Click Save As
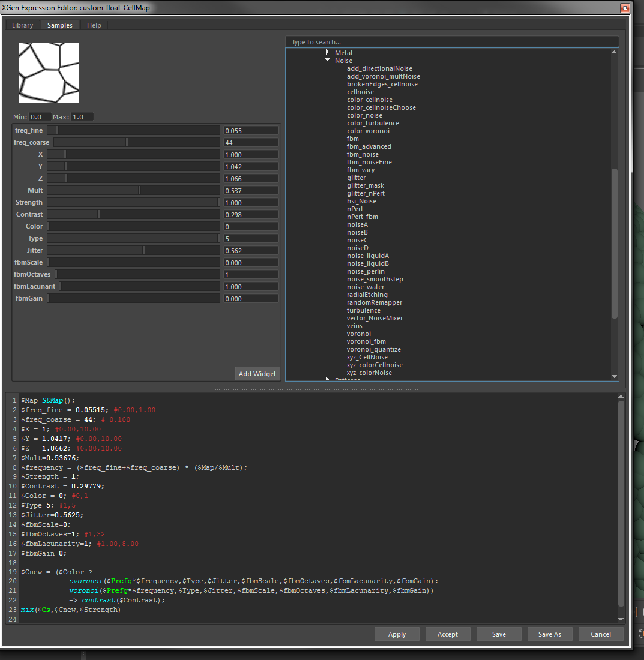This screenshot has width=644, height=660. pyautogui.click(x=549, y=634)
